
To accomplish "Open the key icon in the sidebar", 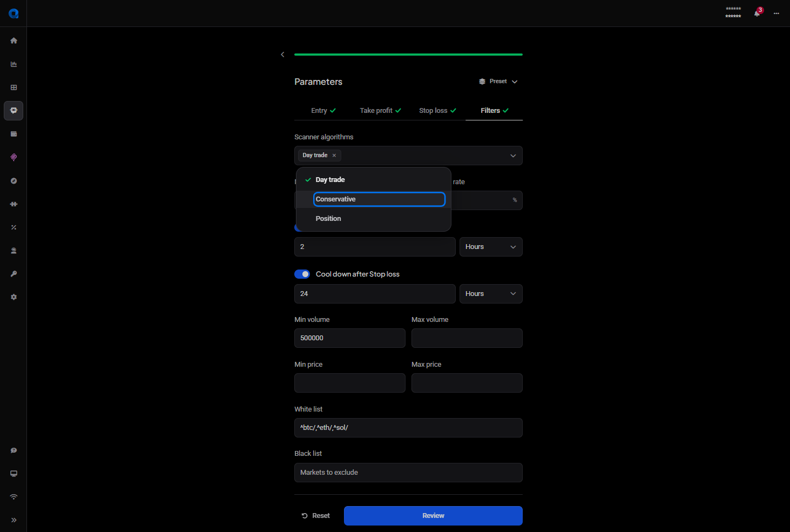I will (13, 274).
